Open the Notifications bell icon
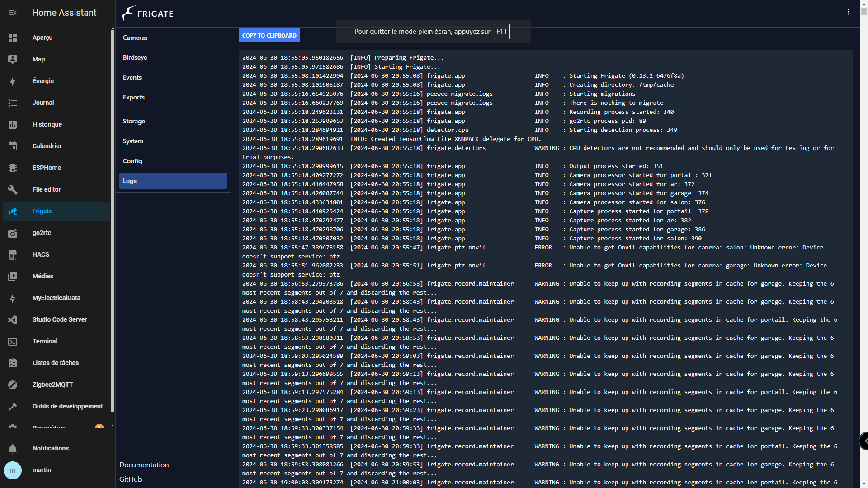The image size is (868, 488). point(13,448)
